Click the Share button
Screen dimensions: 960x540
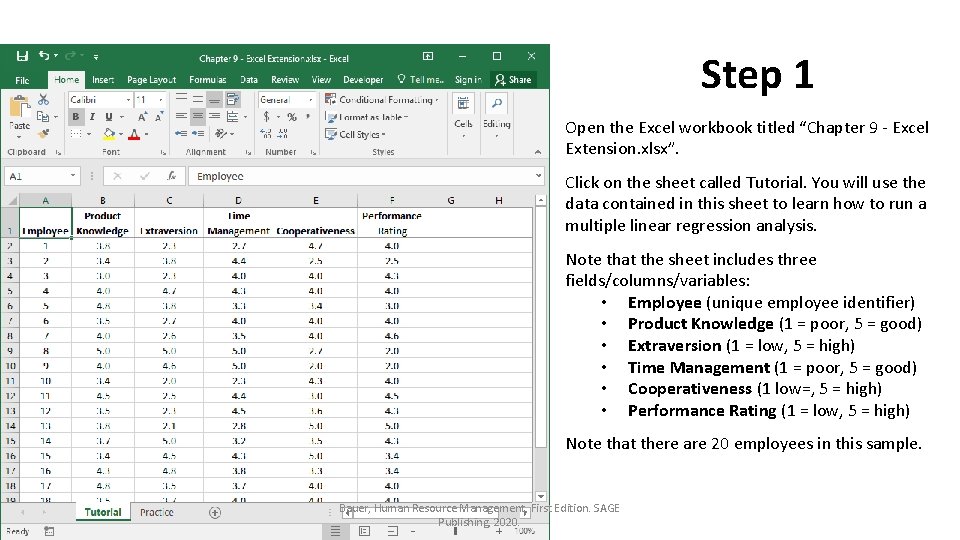point(514,80)
